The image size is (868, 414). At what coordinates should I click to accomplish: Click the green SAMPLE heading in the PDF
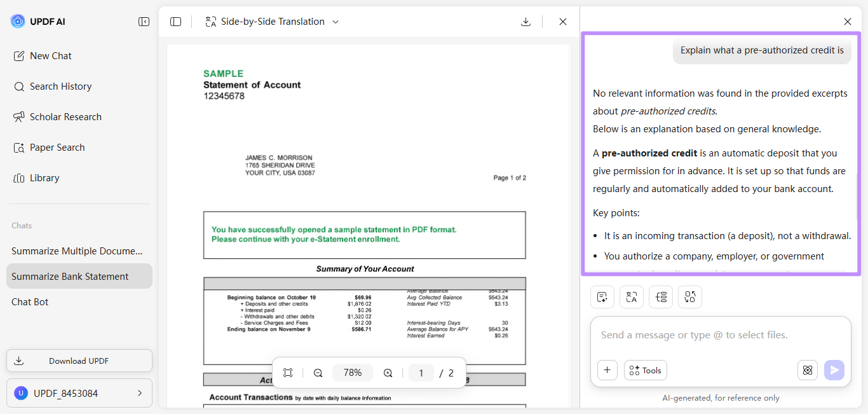click(x=223, y=74)
